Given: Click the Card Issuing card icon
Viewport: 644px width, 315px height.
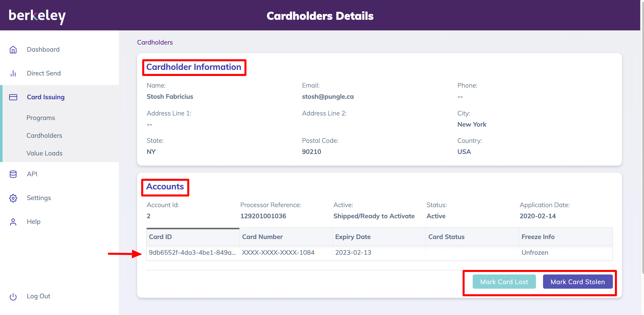Looking at the screenshot, I should click(x=13, y=97).
